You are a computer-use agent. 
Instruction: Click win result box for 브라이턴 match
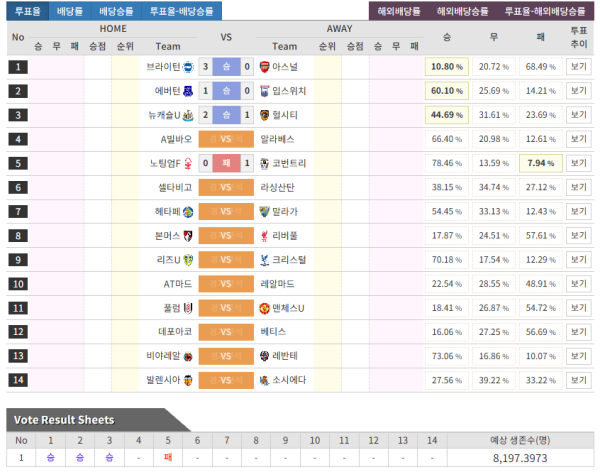(227, 67)
